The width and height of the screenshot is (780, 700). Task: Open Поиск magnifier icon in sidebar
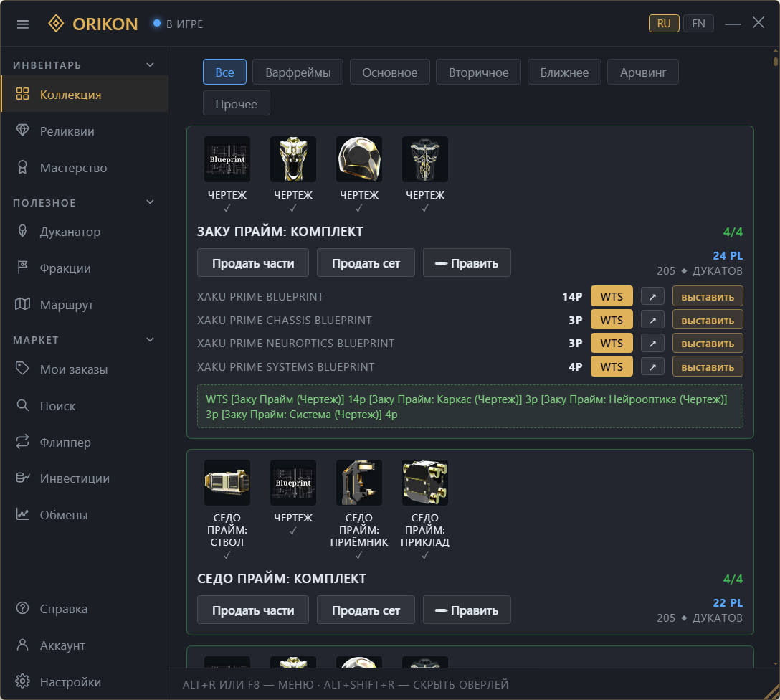[22, 405]
